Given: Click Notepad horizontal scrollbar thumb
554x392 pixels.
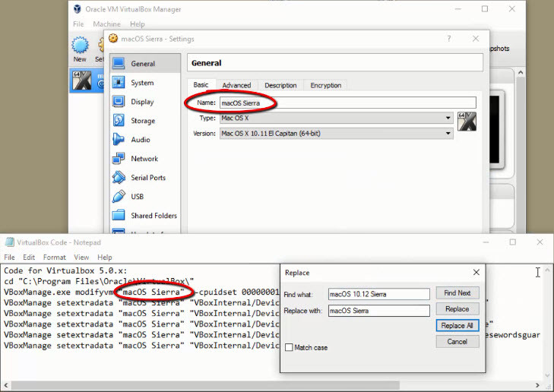Looking at the screenshot, I should (205, 385).
